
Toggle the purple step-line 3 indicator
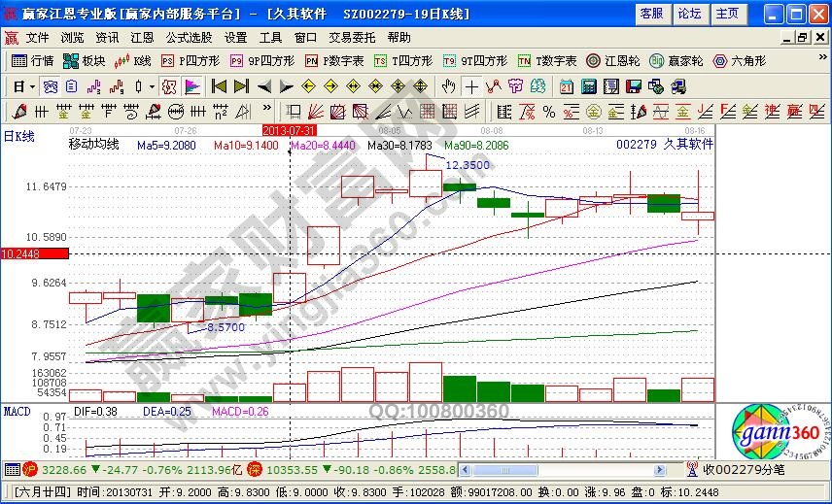[x=94, y=86]
